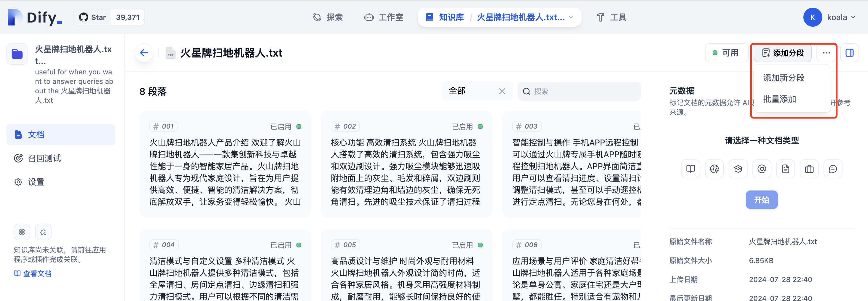Click the plugin puzzle icon below sidebar
This screenshot has height=301, width=868.
(43, 232)
